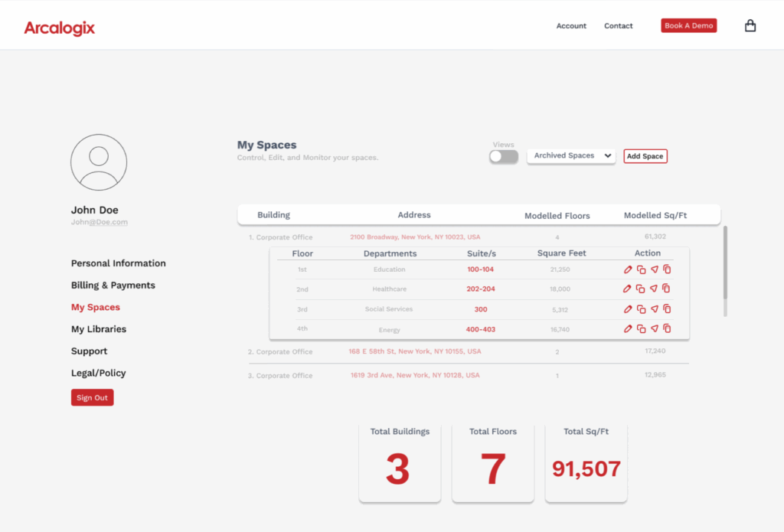Click the paper plane send icon for 2nd floor
The height and width of the screenshot is (532, 784).
click(x=654, y=289)
